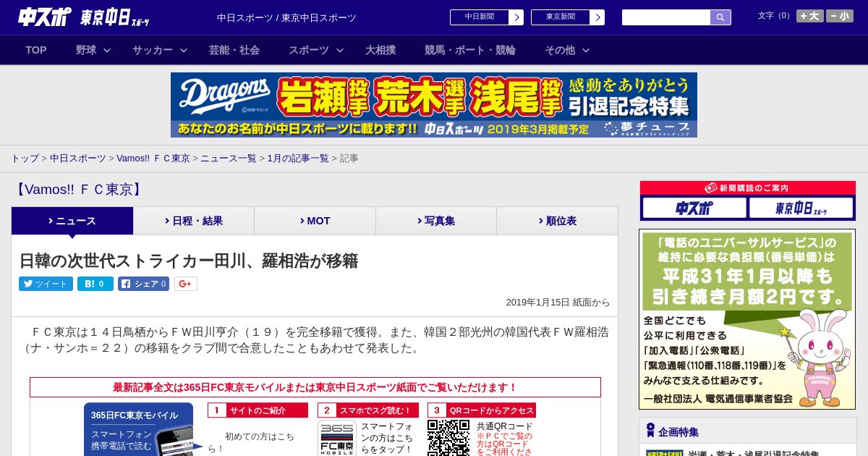Focus the header search input field
The width and height of the screenshot is (868, 456).
point(666,17)
